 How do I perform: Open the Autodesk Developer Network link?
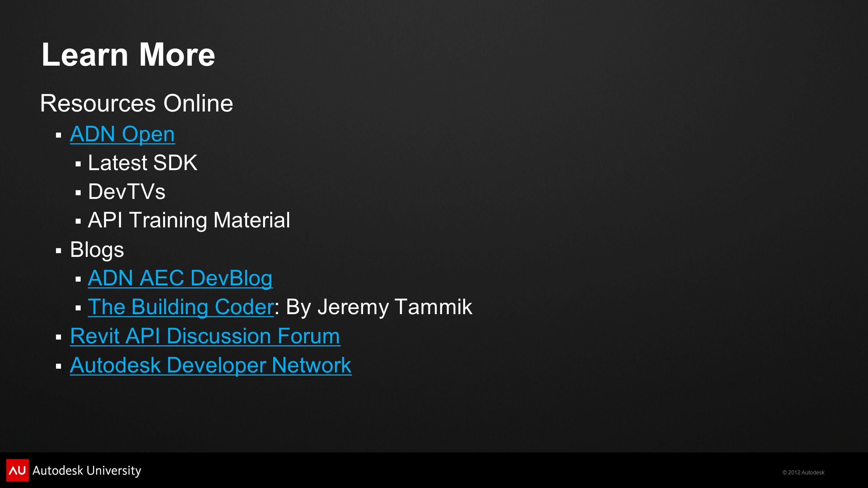(211, 365)
